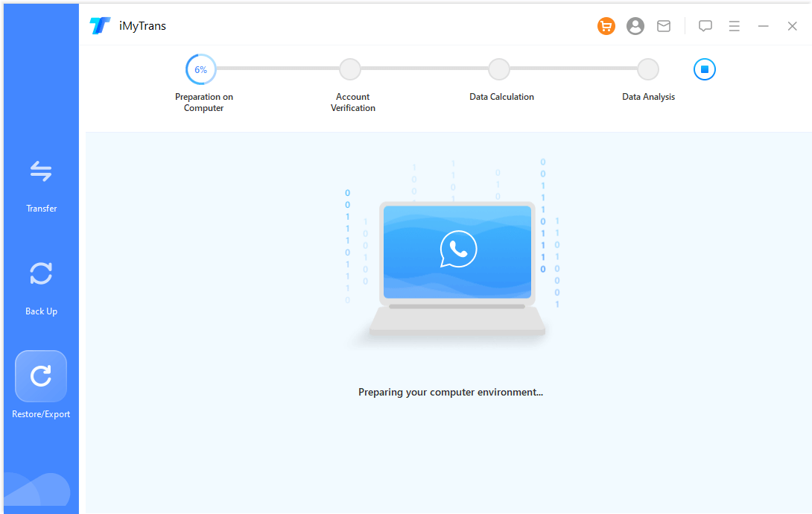Screen dimensions: 812x514
Task: Click the Account Verification step circle
Action: coord(350,69)
